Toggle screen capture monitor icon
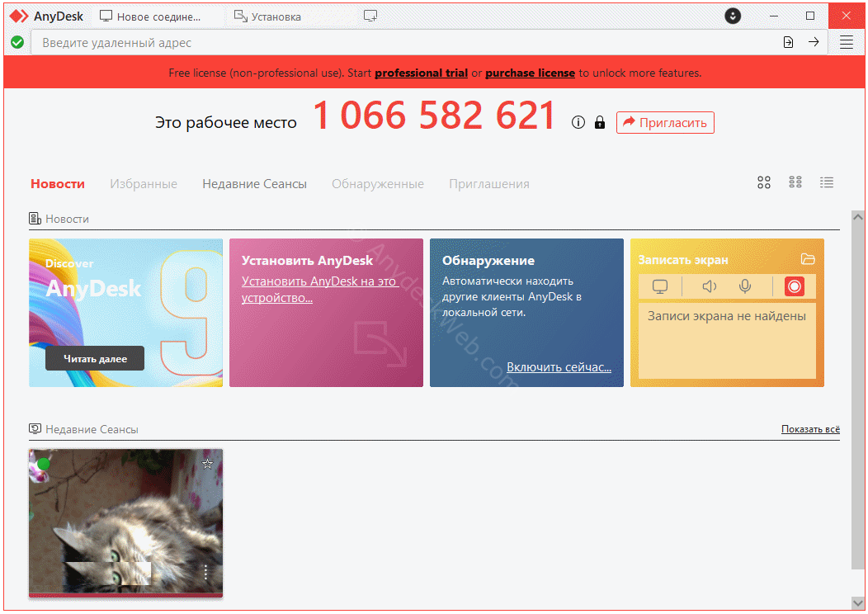This screenshot has height=614, width=868. click(x=660, y=287)
